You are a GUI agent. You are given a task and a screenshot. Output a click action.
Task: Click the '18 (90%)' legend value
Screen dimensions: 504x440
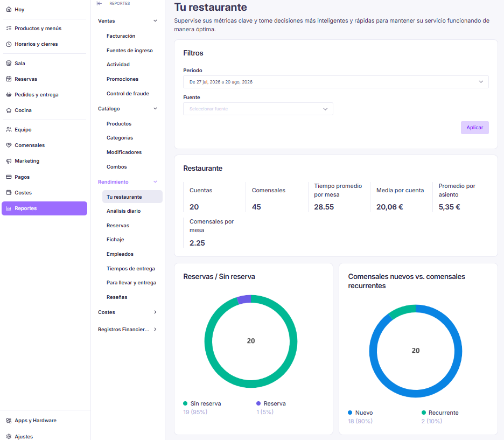(360, 421)
